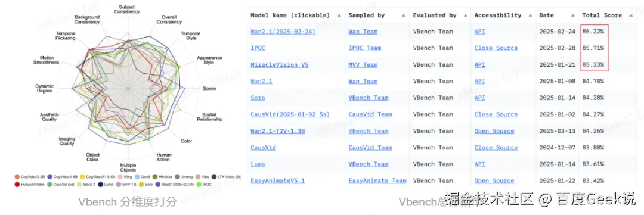Sort by the Evaluated by column header
This screenshot has height=215, width=644.
[435, 15]
